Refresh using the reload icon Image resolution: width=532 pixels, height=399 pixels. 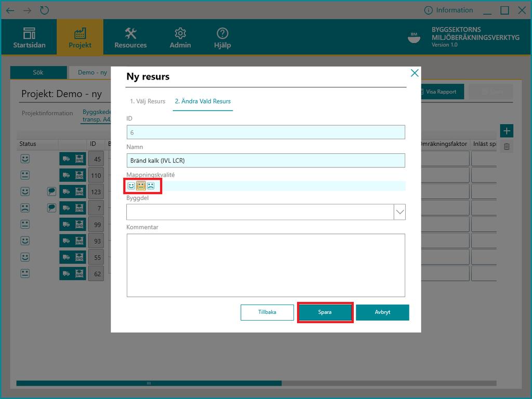click(45, 10)
